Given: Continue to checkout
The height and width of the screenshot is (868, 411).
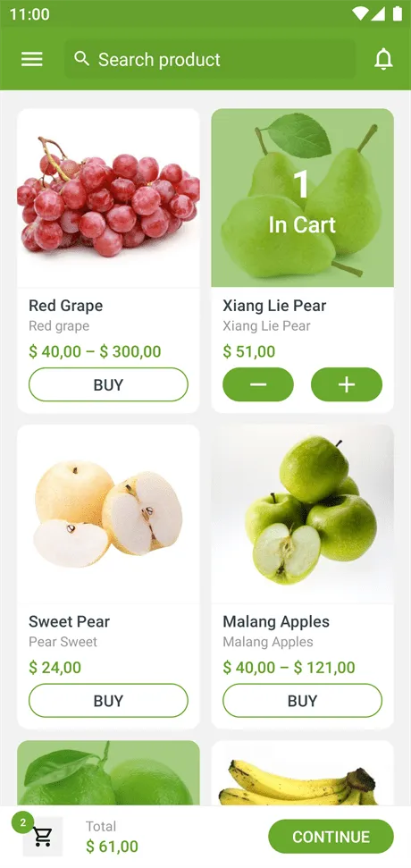Looking at the screenshot, I should pyautogui.click(x=331, y=837).
